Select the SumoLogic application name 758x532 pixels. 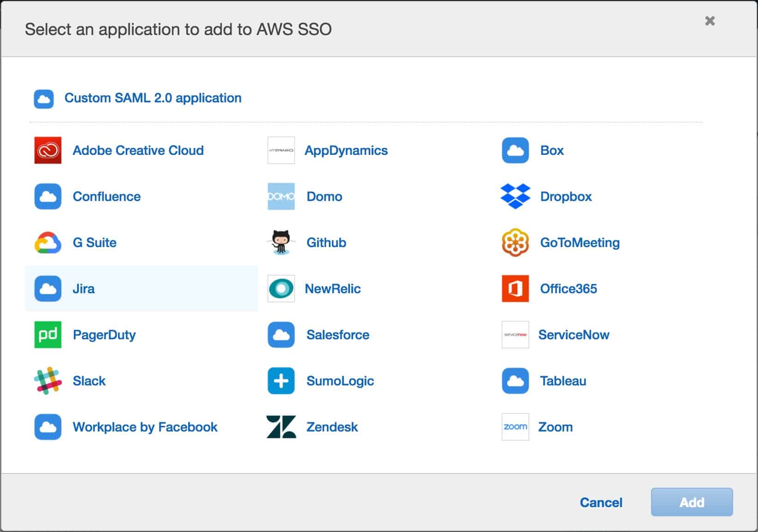[340, 381]
